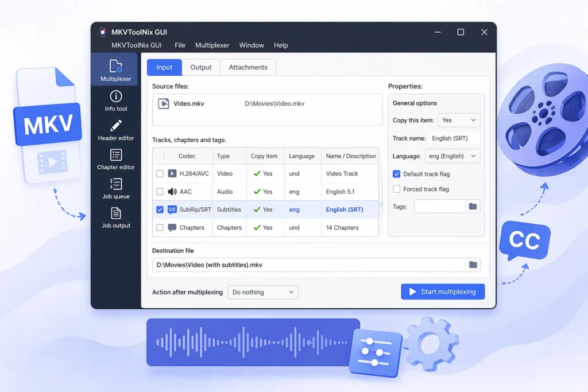Click the und language cell in H.264/AVC row
Viewport: 588px width, 392px height.
[x=295, y=173]
